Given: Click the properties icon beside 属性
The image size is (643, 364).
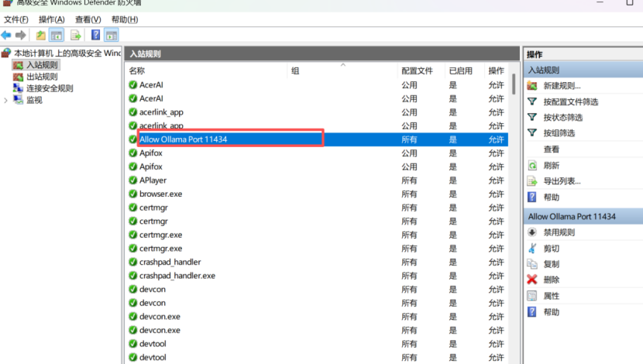Looking at the screenshot, I should [x=532, y=296].
